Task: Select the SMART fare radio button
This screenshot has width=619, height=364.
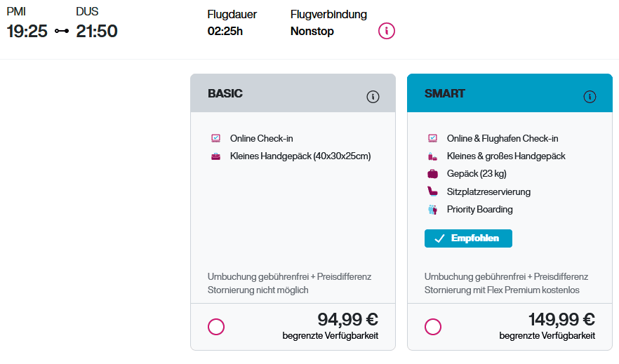Action: (433, 327)
